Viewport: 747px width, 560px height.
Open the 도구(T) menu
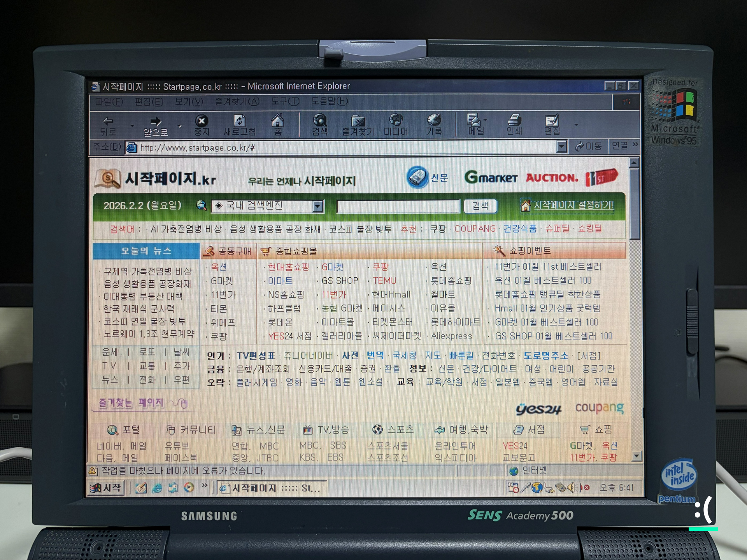click(285, 101)
